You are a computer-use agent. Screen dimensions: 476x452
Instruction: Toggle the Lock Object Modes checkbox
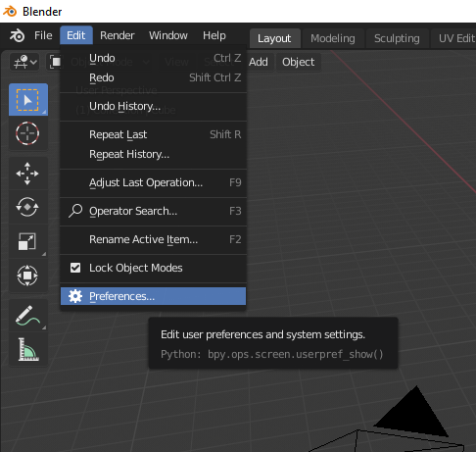click(75, 268)
